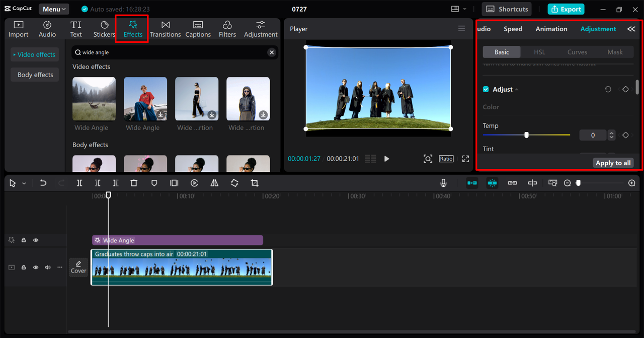
Task: Toggle preview axis
Action: point(532,183)
